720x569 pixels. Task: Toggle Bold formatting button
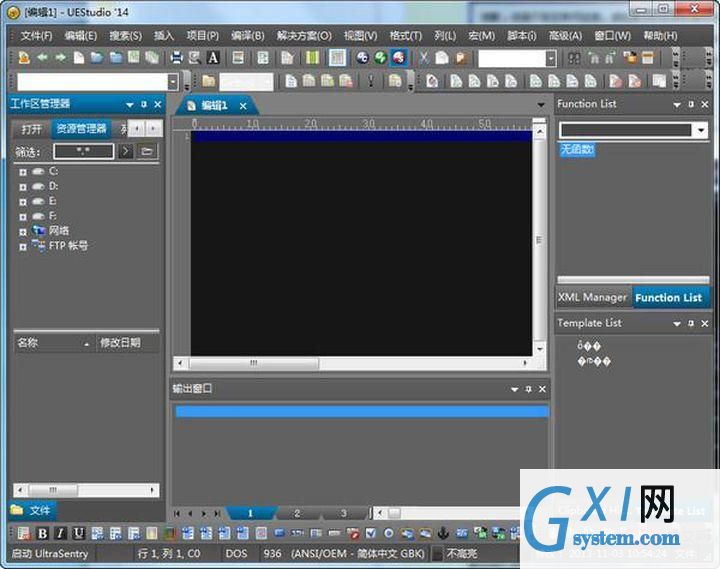pyautogui.click(x=42, y=533)
